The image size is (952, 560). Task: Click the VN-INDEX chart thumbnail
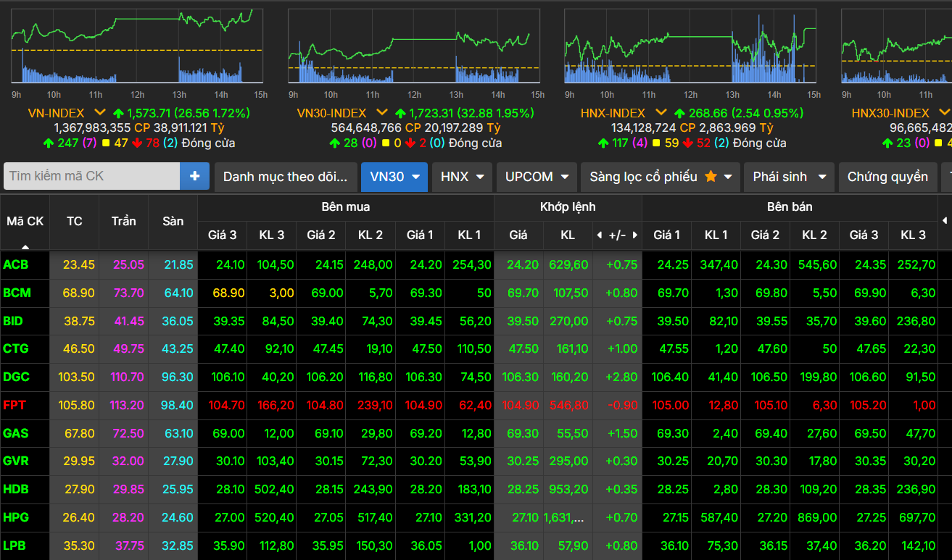click(136, 47)
